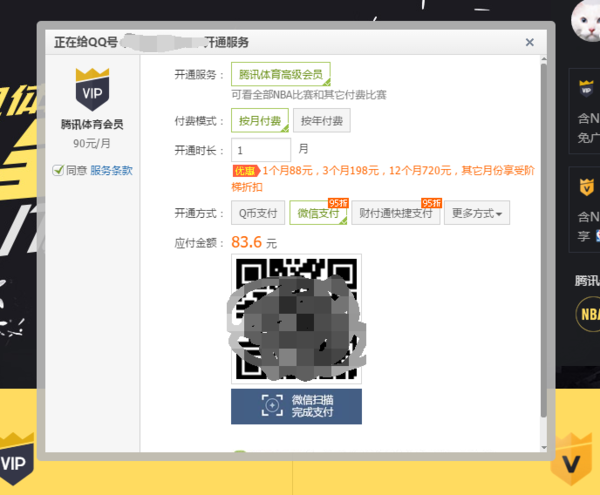600x495 pixels.
Task: Click the scan icon on the blue button
Action: 272,405
